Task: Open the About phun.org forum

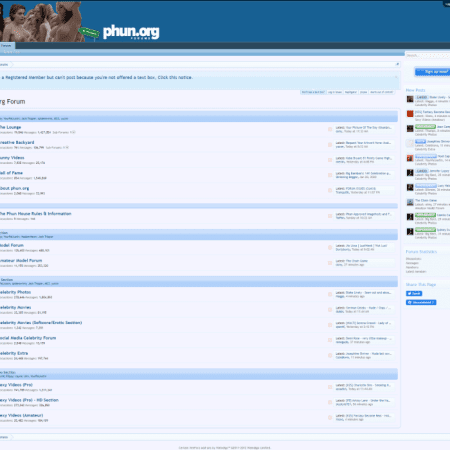Action: point(14,188)
